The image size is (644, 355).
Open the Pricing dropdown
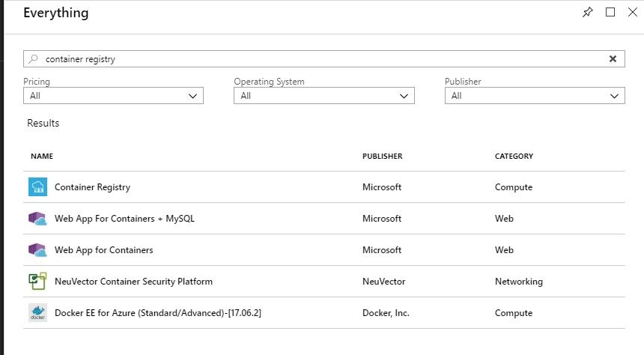click(x=113, y=95)
